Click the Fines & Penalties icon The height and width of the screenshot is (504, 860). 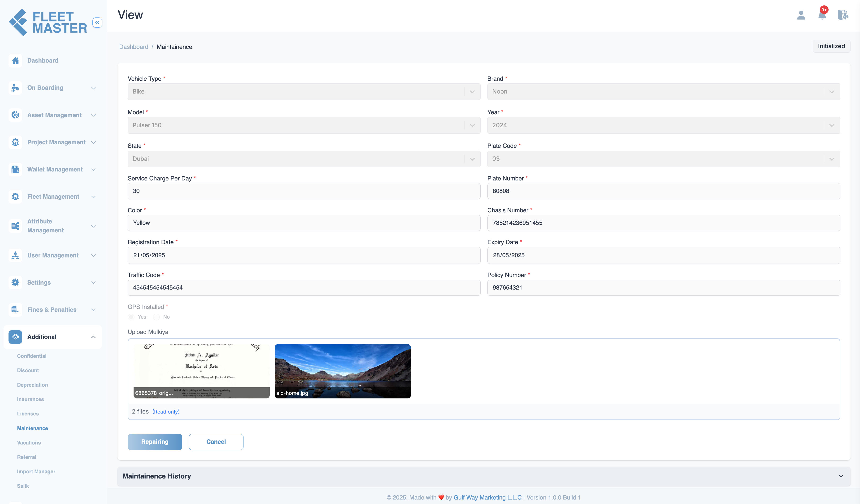click(15, 310)
